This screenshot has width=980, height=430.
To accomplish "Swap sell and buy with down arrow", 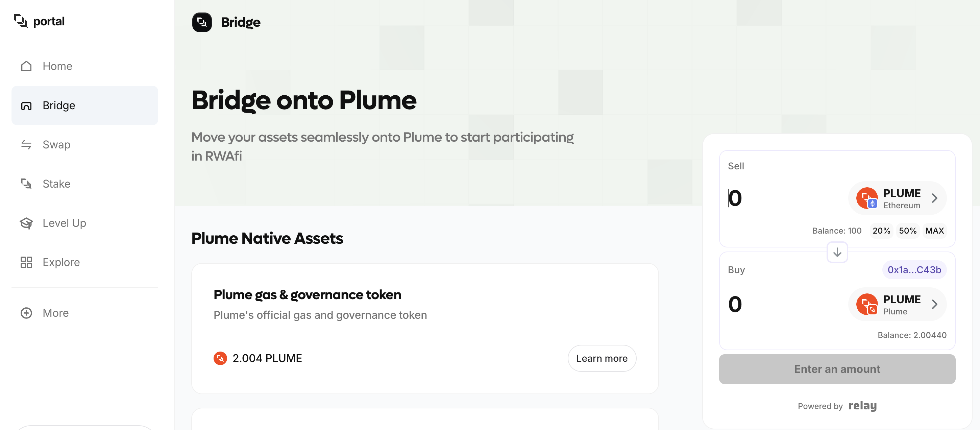I will click(x=837, y=252).
